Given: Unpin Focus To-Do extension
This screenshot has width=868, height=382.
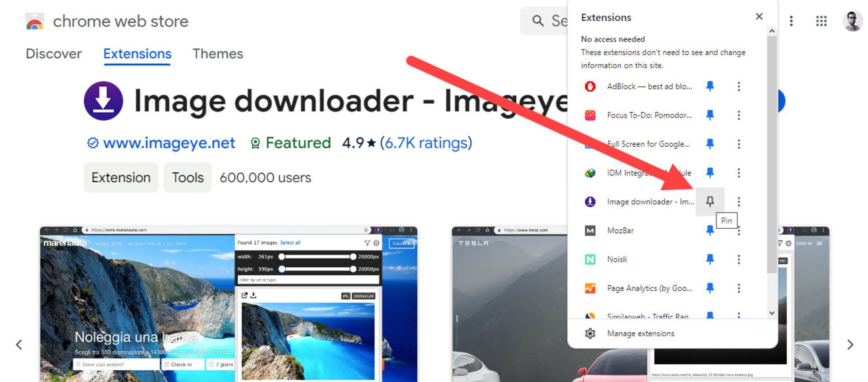Looking at the screenshot, I should [710, 115].
